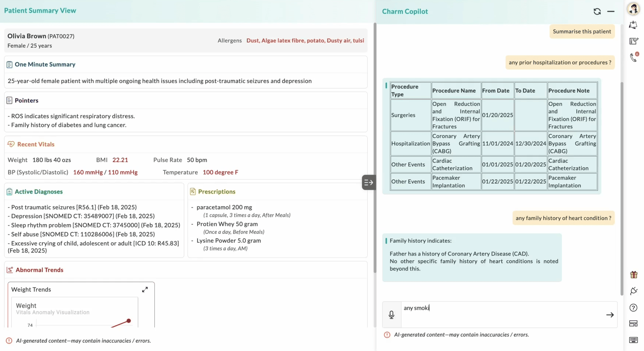Open the task checklist icon in the sidebar
The height and width of the screenshot is (351, 644).
coord(633,41)
